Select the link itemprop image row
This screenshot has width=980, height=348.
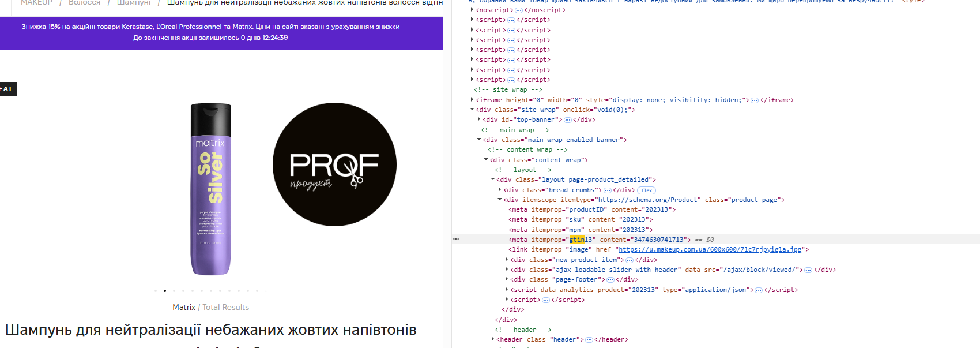tap(659, 249)
